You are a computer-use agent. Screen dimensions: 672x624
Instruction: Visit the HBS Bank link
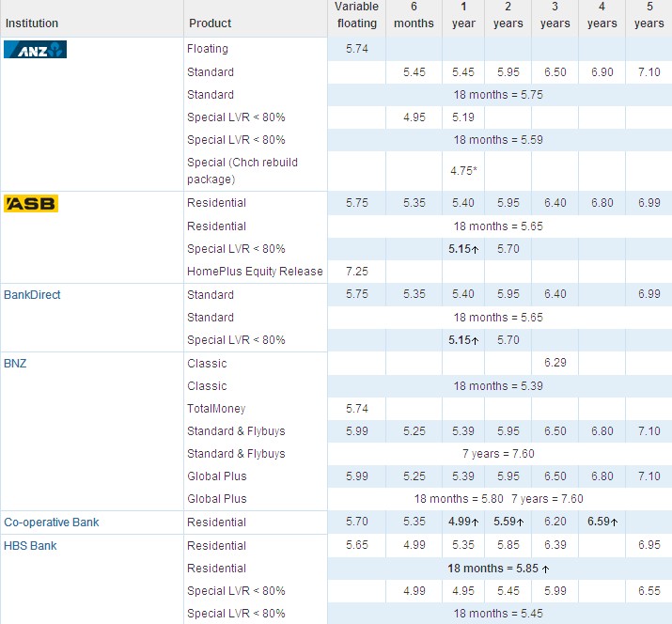pos(30,546)
